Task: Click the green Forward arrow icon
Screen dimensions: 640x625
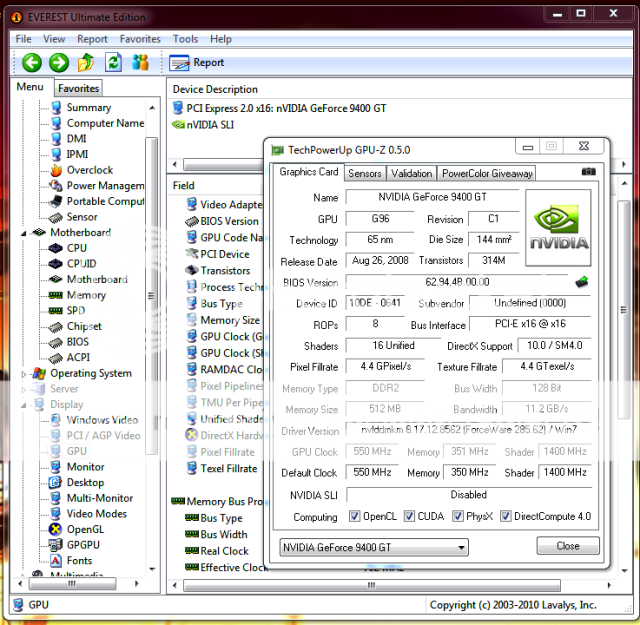Action: click(59, 63)
